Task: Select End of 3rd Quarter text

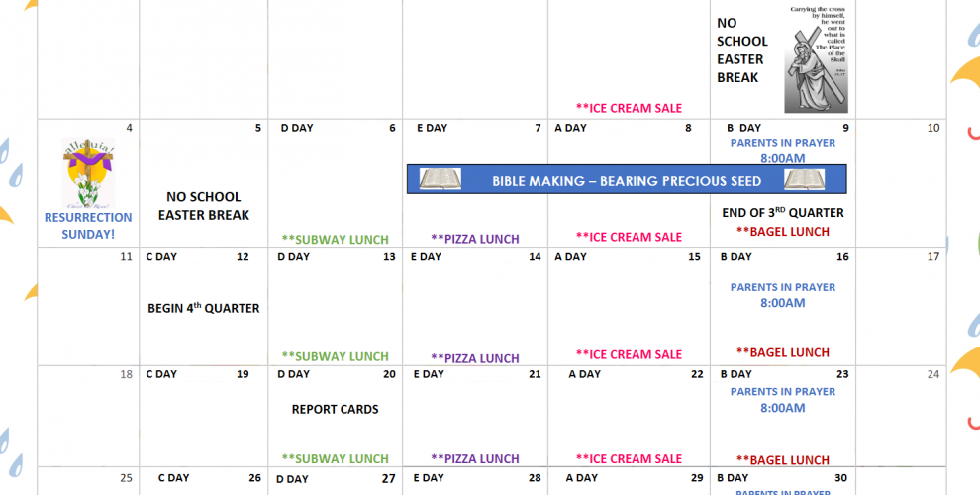Action: (x=782, y=212)
